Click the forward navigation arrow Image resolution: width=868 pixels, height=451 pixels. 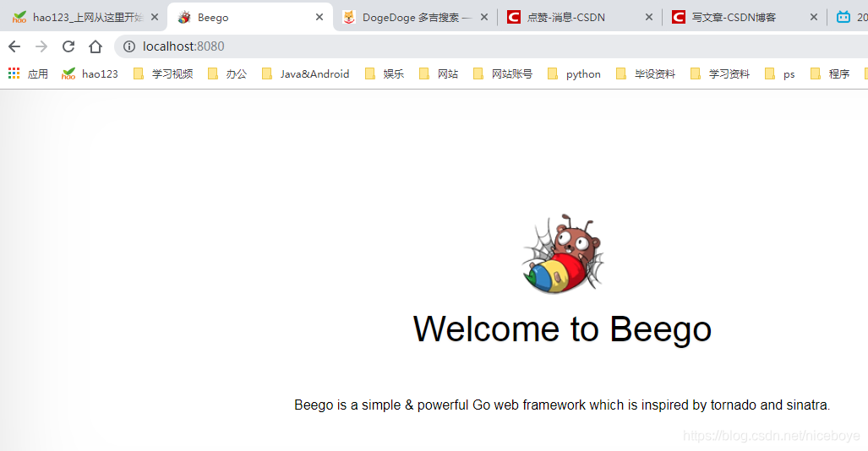pyautogui.click(x=41, y=46)
